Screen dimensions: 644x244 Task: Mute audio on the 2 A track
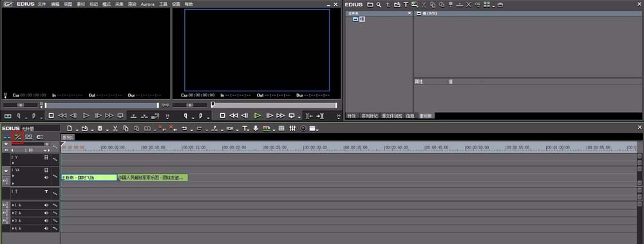46,213
